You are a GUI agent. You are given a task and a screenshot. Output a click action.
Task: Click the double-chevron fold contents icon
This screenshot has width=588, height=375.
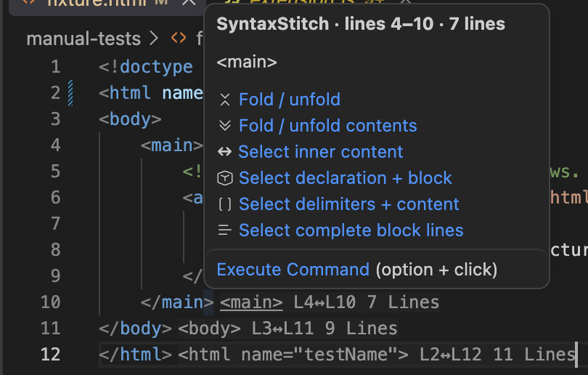(224, 126)
